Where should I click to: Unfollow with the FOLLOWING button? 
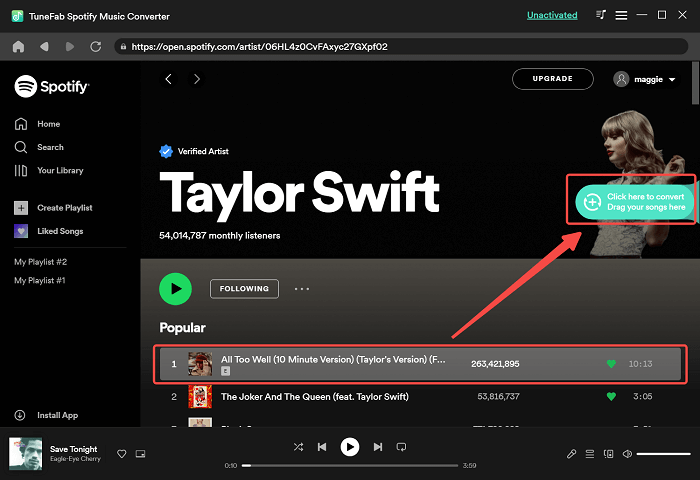point(244,289)
